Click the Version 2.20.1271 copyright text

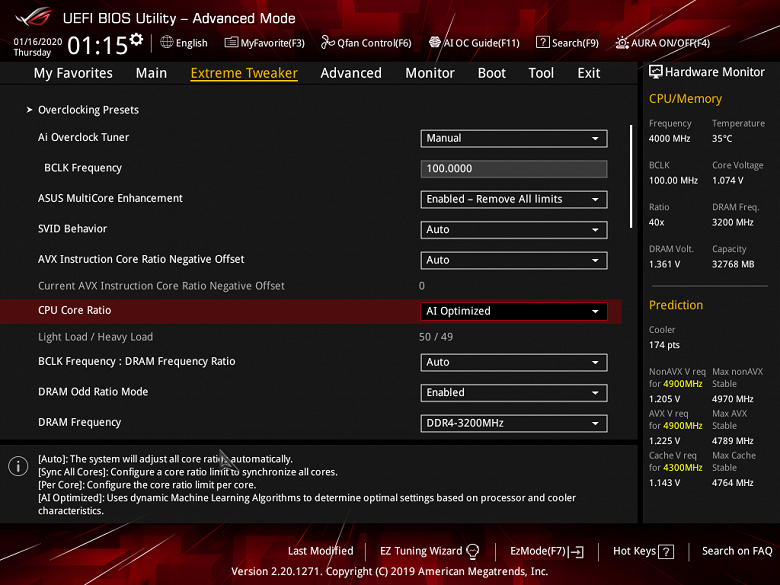click(390, 571)
